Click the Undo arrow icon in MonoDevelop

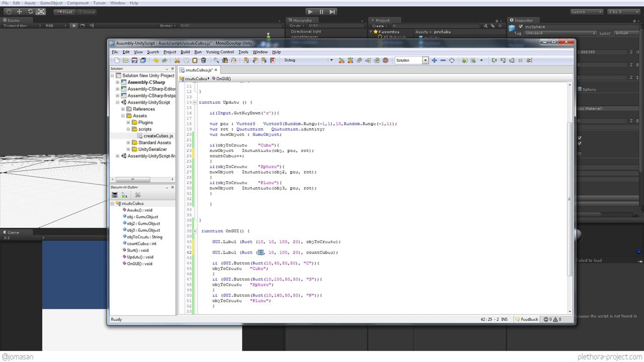point(156,60)
